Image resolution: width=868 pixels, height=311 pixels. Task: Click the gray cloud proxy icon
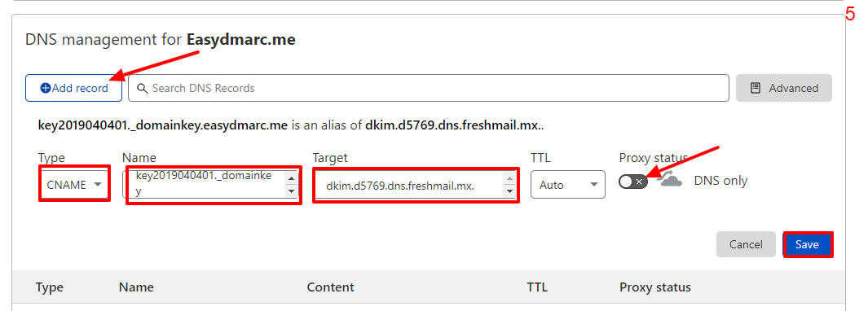pyautogui.click(x=670, y=180)
